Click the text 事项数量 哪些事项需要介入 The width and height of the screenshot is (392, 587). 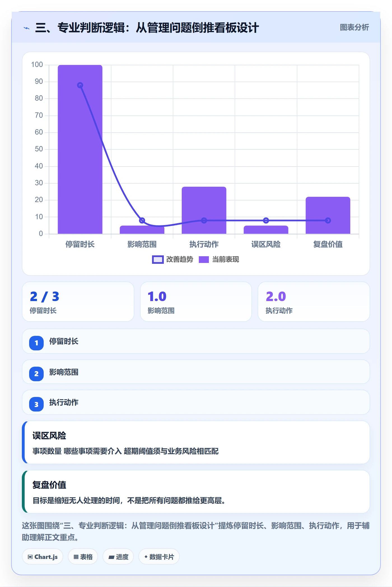[x=77, y=451]
